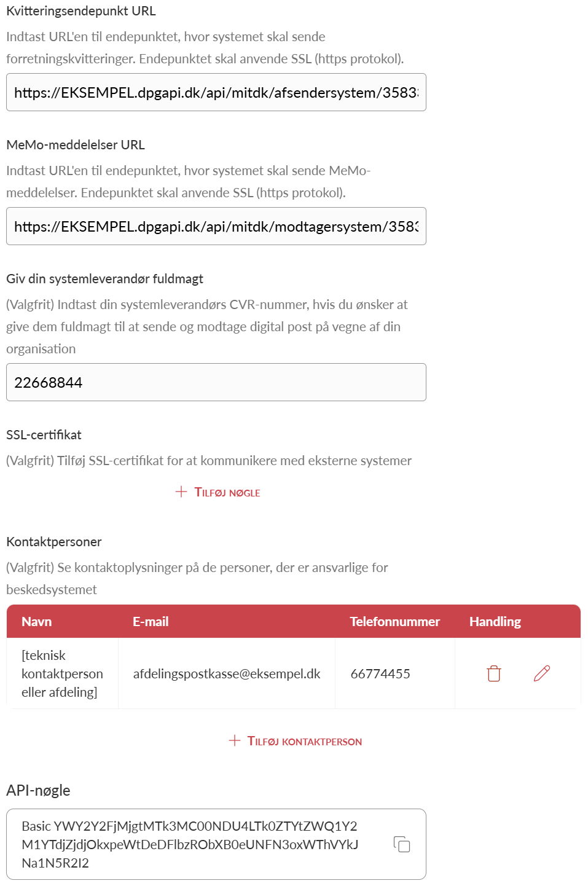588x886 pixels.
Task: Click the Telefonnummer column header
Action: (x=394, y=622)
